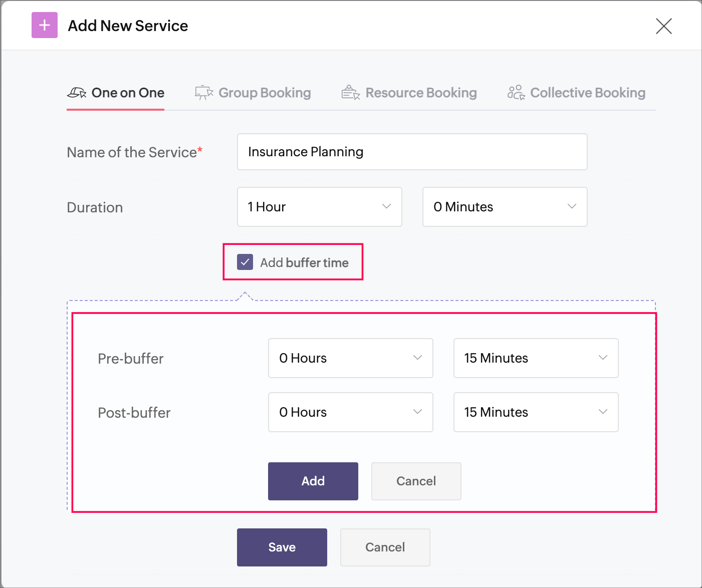Save the new service
702x588 pixels.
click(282, 547)
